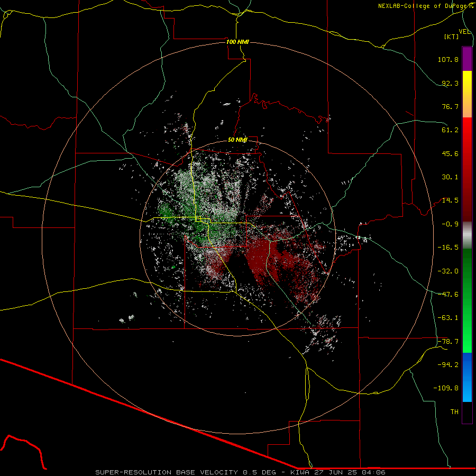The width and height of the screenshot is (476, 476).
Task: Click the TH threshold label on legend
Action: pos(454,412)
